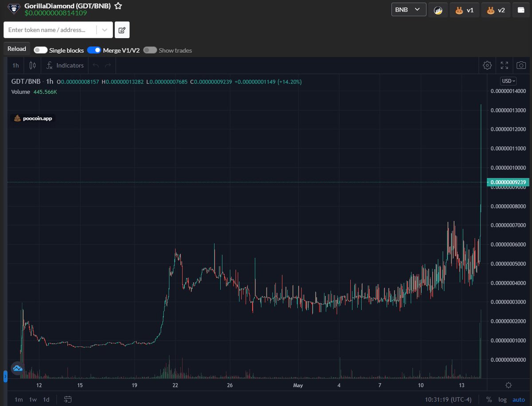
Task: Toggle percentage scale mode
Action: 489,399
